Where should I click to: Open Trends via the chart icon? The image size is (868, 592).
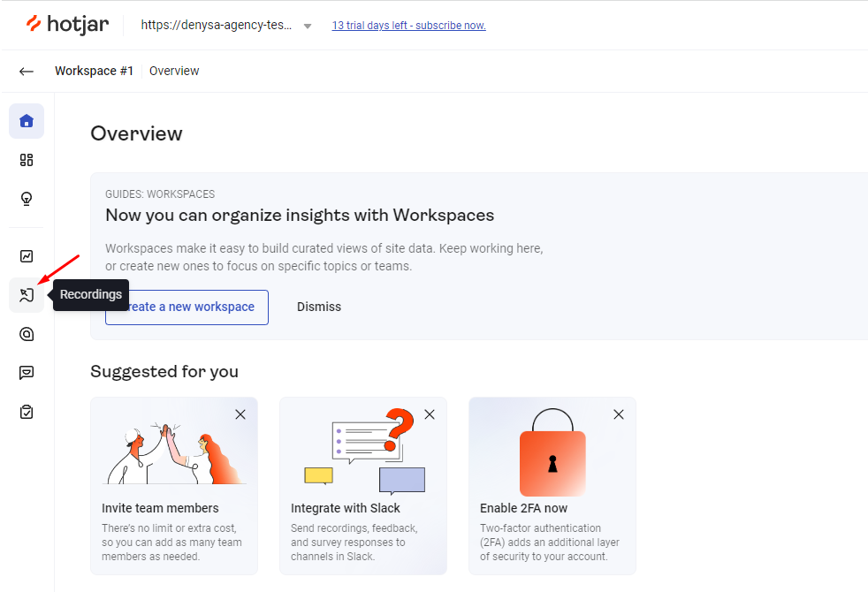(27, 256)
